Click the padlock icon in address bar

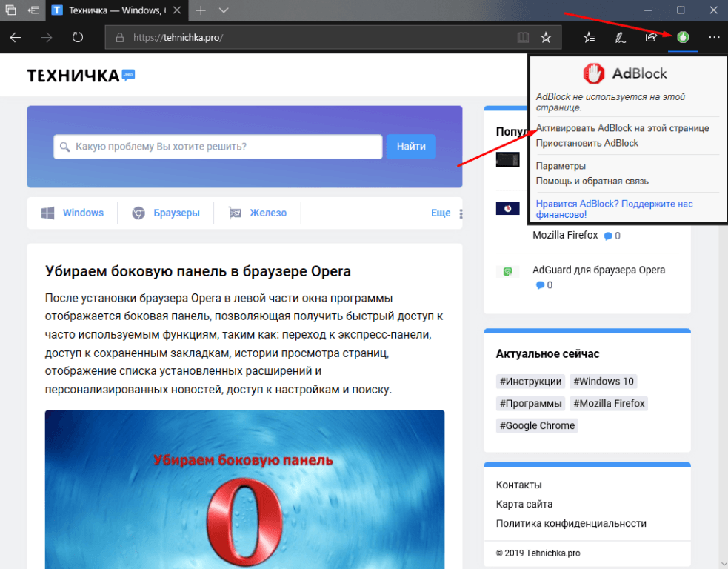(120, 38)
